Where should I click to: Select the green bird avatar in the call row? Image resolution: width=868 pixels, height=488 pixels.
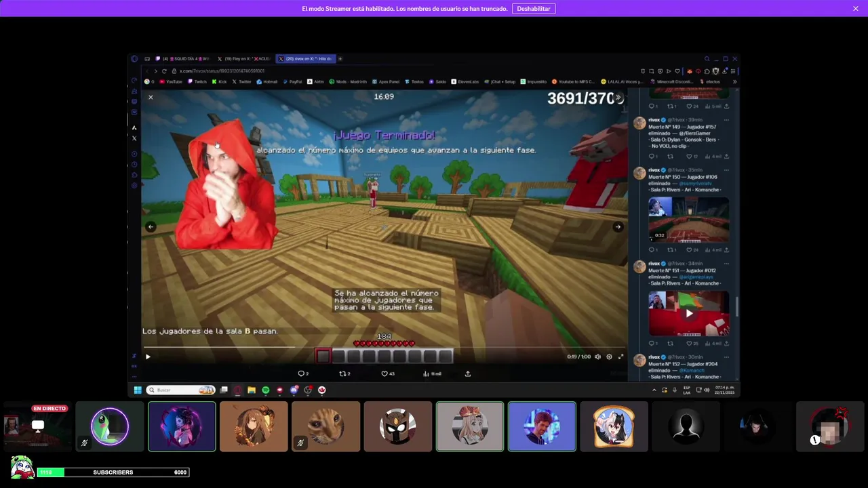click(110, 426)
